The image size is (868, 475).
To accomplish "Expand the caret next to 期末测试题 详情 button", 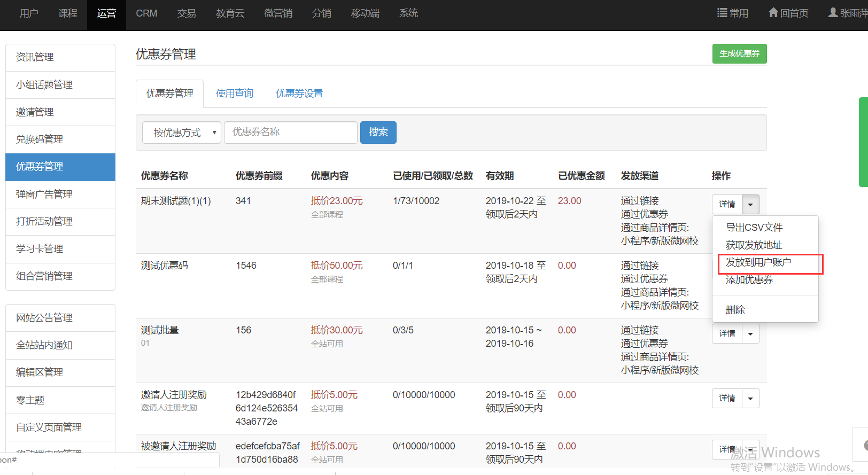I will [750, 205].
